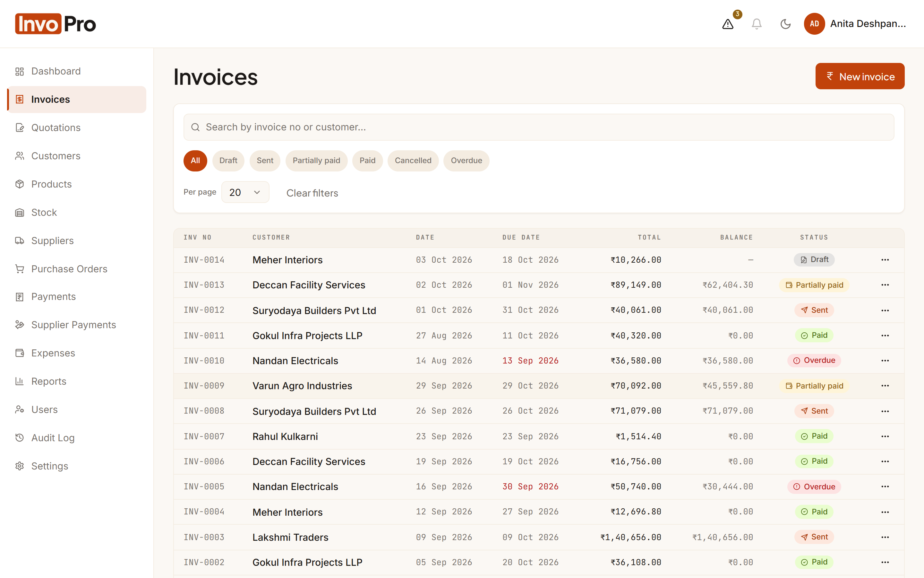Open Anita Deshpande user avatar menu
The height and width of the screenshot is (578, 924).
click(x=814, y=24)
